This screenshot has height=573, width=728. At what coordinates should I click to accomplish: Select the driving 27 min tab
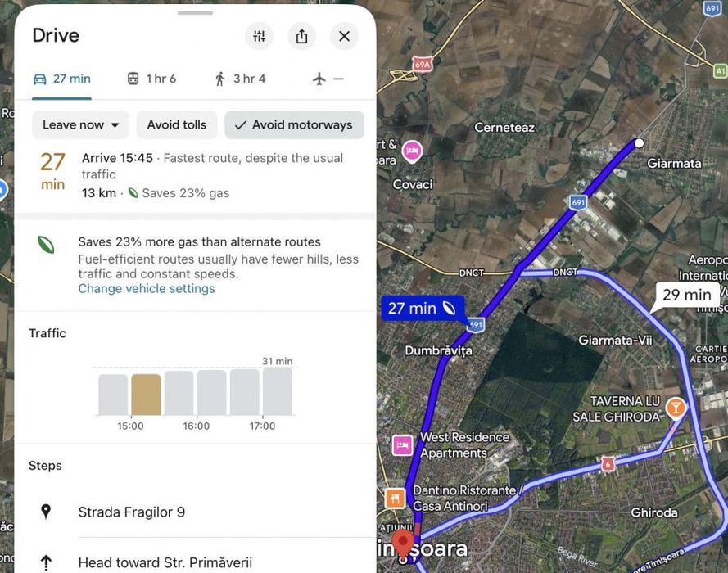pos(62,79)
